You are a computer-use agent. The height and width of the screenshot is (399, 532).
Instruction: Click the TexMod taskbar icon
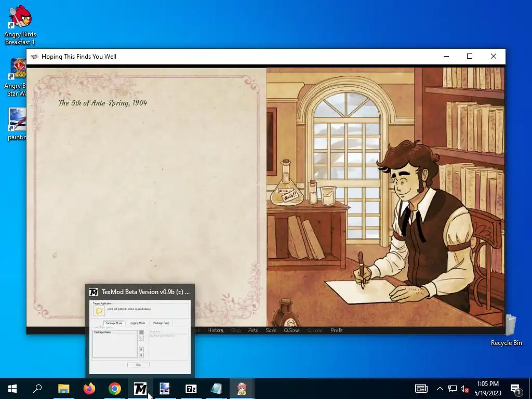pos(140,389)
